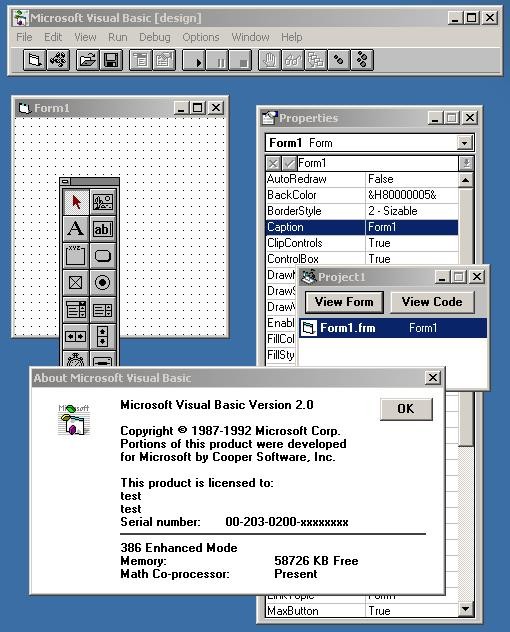Viewport: 510px width, 632px height.
Task: Open the Run menu
Action: click(117, 37)
